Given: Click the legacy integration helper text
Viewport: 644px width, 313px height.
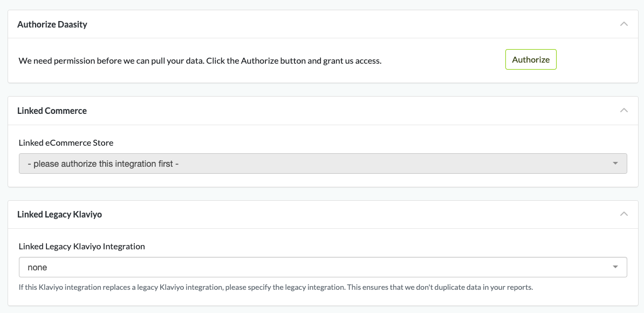Looking at the screenshot, I should (275, 287).
